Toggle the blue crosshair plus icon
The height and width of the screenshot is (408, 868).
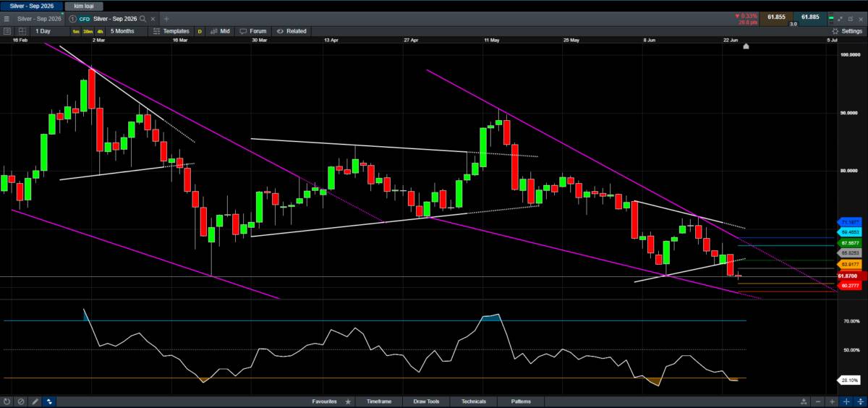tap(846, 401)
